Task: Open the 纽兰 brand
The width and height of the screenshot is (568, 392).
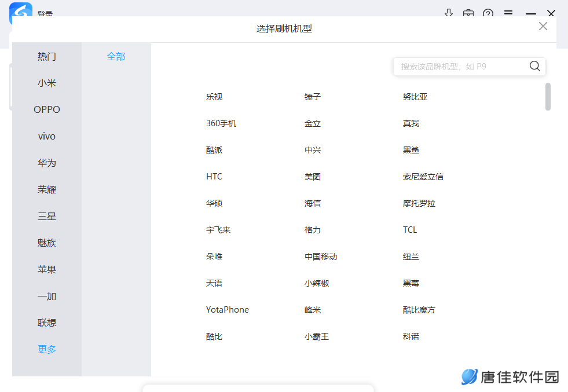Action: 411,257
